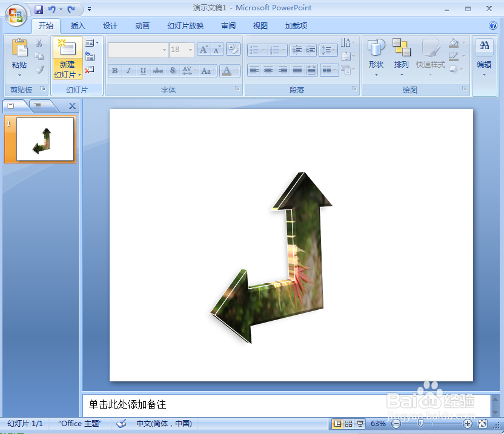Justify the text
The image size is (504, 434).
(x=297, y=70)
